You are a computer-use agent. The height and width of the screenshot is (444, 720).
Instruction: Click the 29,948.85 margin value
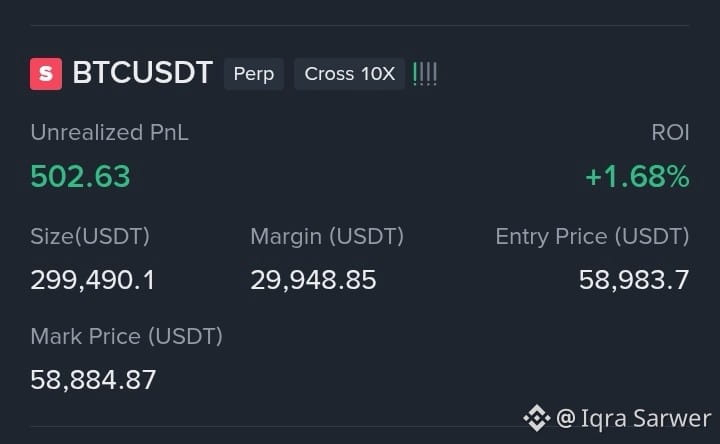pyautogui.click(x=313, y=280)
